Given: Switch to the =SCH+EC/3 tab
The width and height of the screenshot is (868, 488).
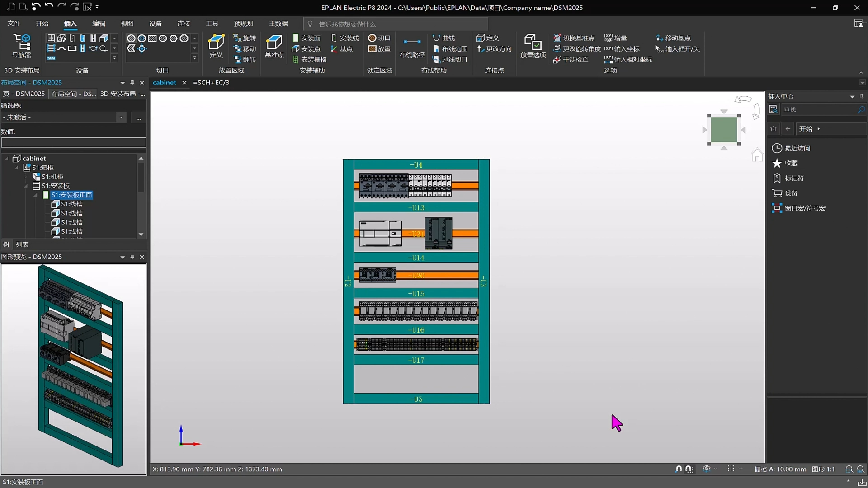Looking at the screenshot, I should click(x=211, y=83).
